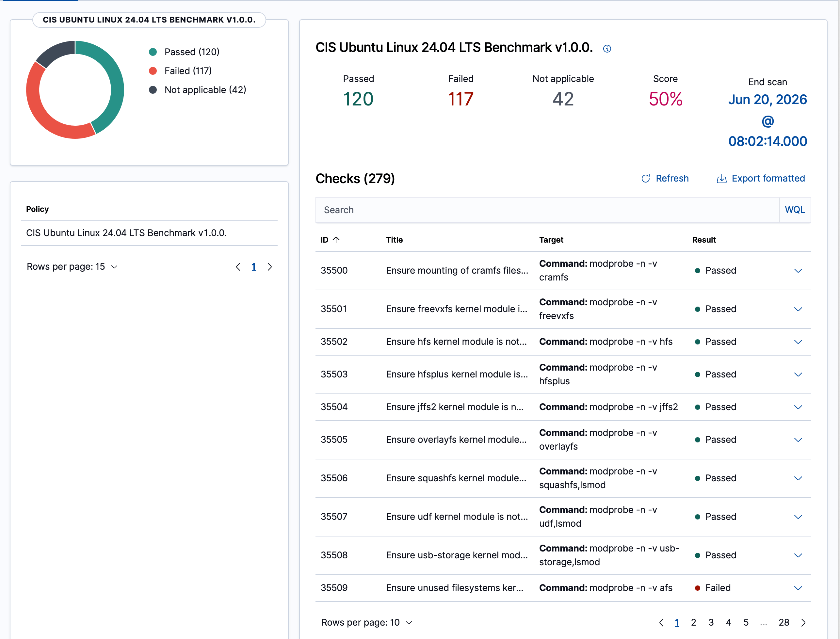Image resolution: width=840 pixels, height=639 pixels.
Task: Click Failed result of check 35509
Action: click(x=713, y=588)
